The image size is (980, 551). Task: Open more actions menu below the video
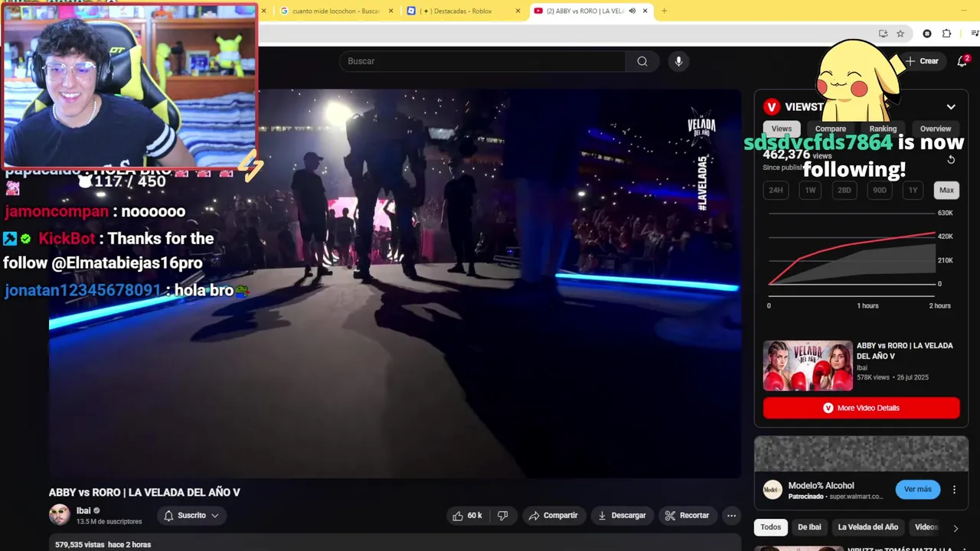pyautogui.click(x=731, y=516)
